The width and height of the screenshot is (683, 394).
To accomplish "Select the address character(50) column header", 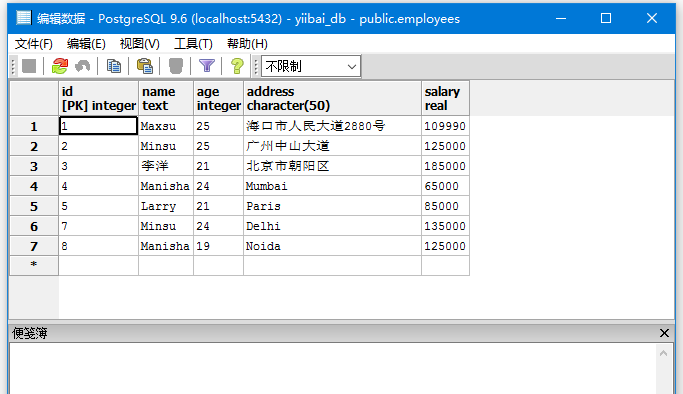I will click(332, 98).
